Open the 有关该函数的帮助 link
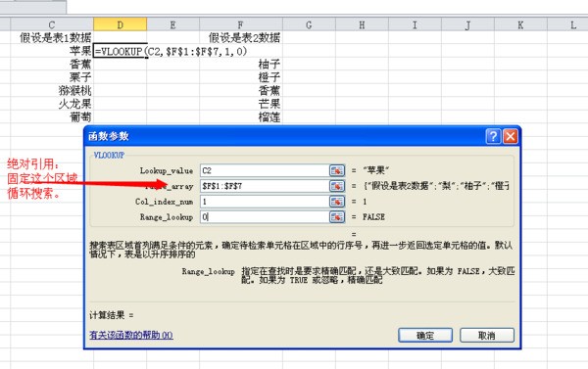The width and height of the screenshot is (588, 369). (131, 335)
